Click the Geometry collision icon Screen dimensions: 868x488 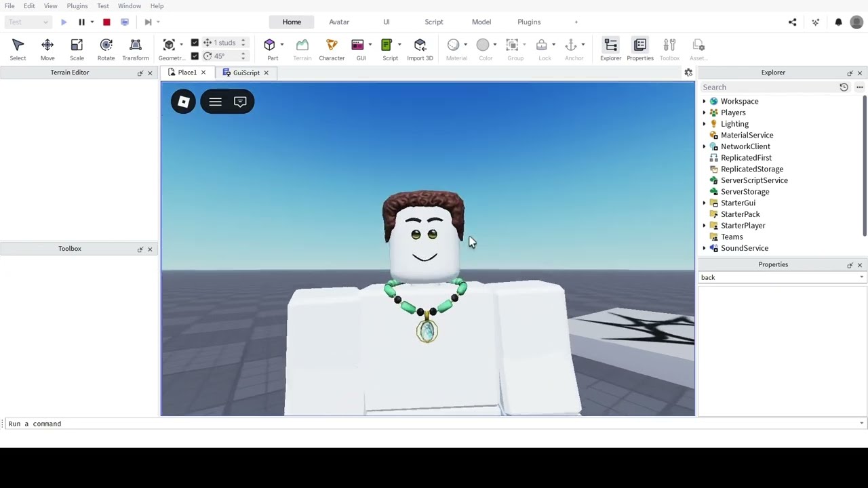169,45
